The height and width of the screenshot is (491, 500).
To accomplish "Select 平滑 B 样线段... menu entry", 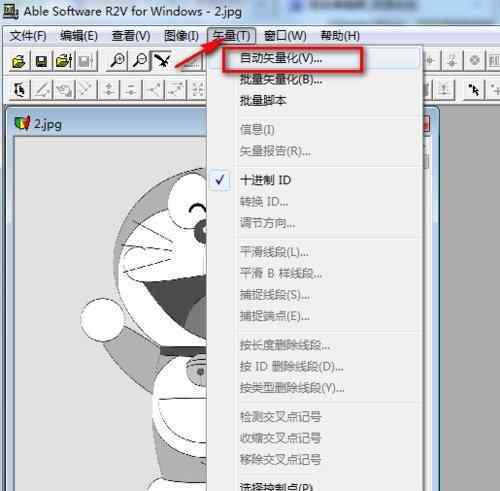I will (315, 273).
